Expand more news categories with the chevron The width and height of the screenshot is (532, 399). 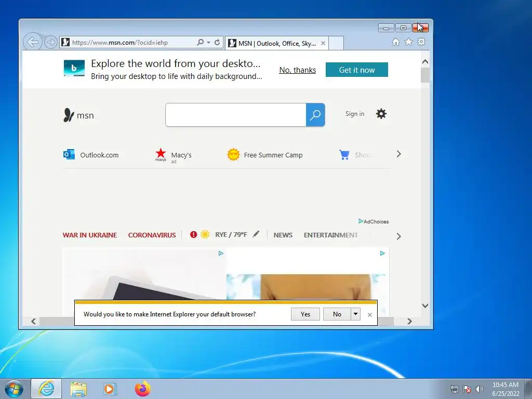click(398, 236)
